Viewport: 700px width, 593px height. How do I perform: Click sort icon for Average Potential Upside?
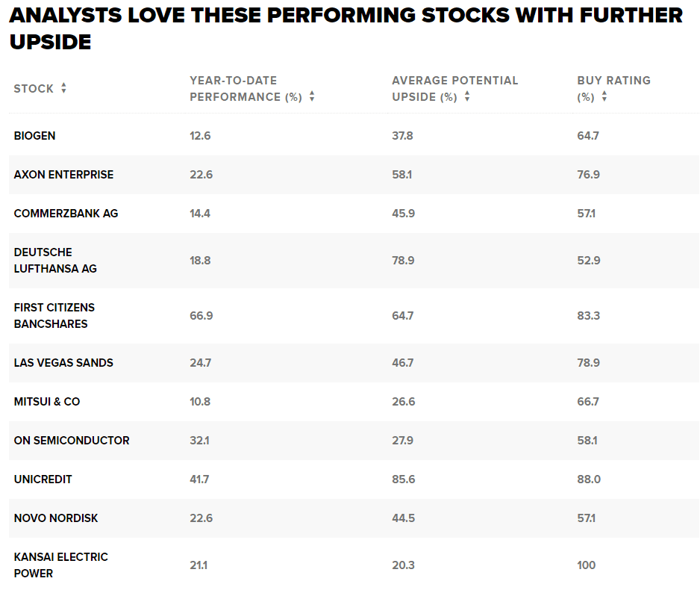[467, 96]
